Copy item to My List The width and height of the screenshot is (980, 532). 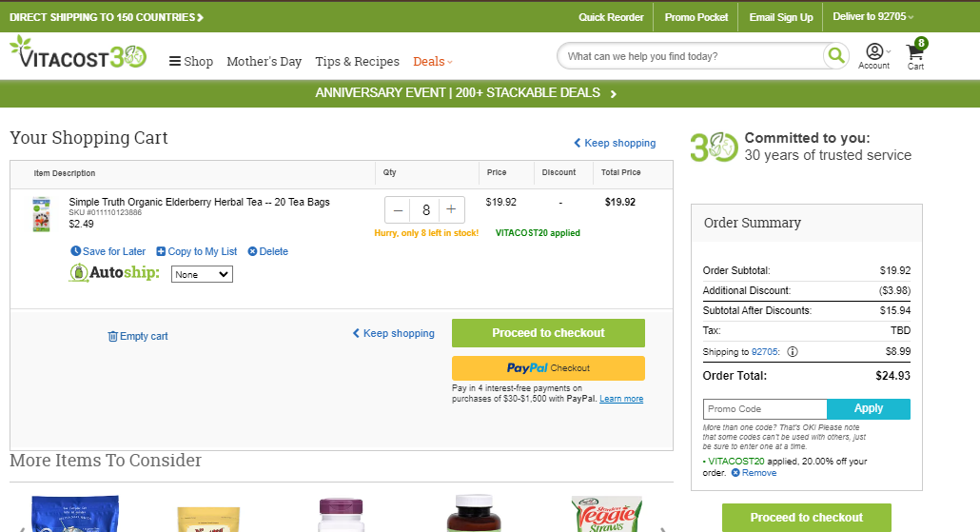pos(197,251)
